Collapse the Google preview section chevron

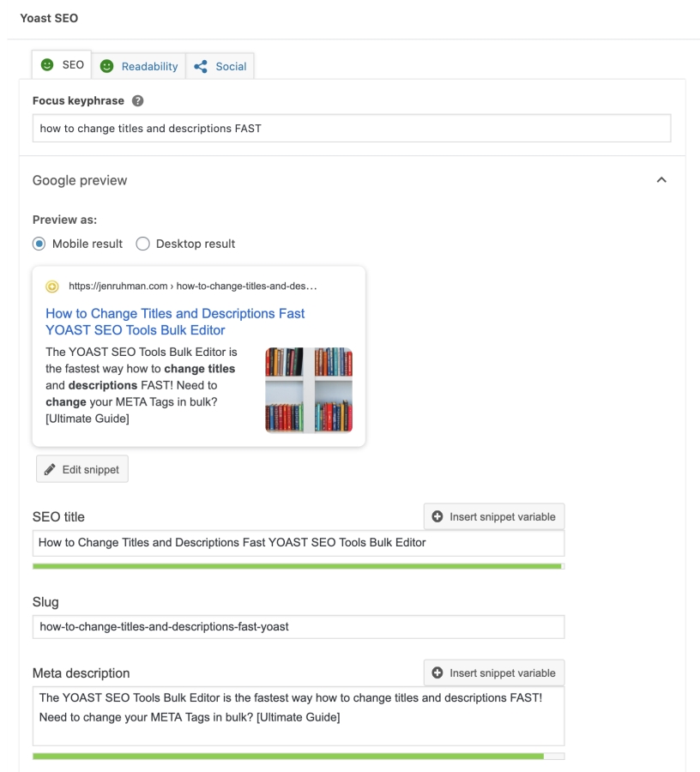pos(661,180)
